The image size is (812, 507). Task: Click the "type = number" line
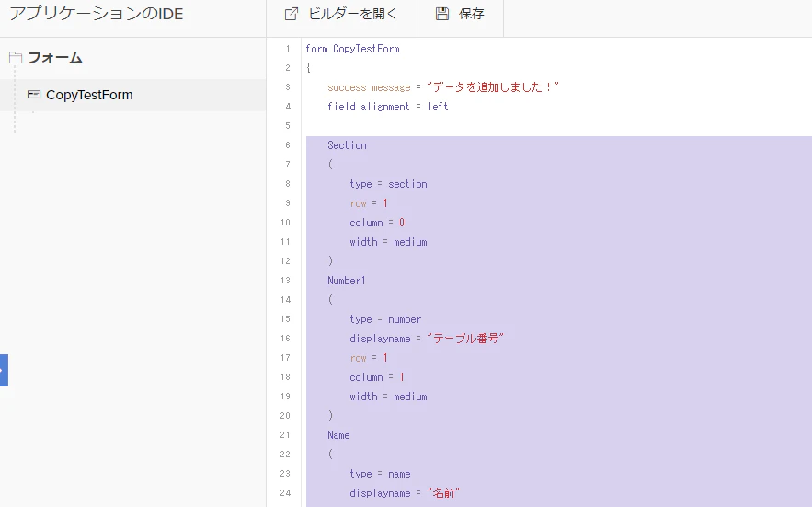pos(385,319)
